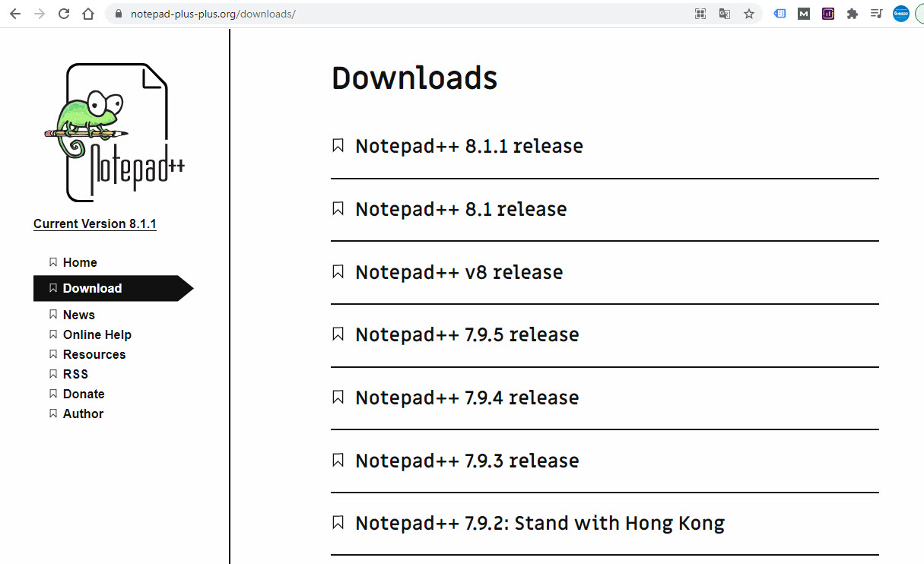The width and height of the screenshot is (924, 564).
Task: Open the Extensions puzzle piece menu
Action: pos(853,14)
